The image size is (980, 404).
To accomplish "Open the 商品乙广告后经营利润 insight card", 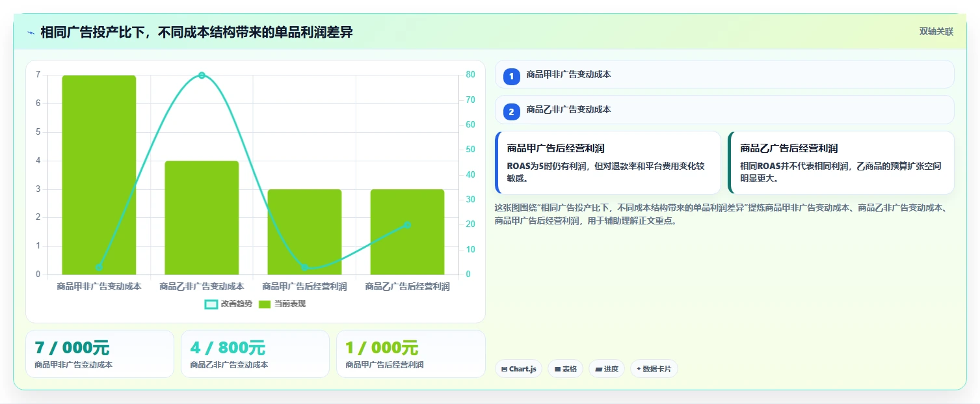I will pyautogui.click(x=841, y=163).
